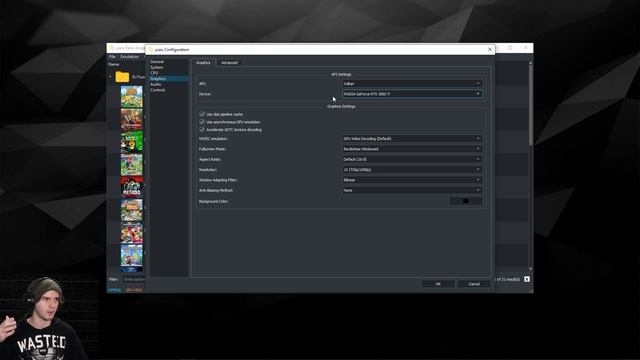
Task: Open the Controls settings category
Action: point(158,90)
